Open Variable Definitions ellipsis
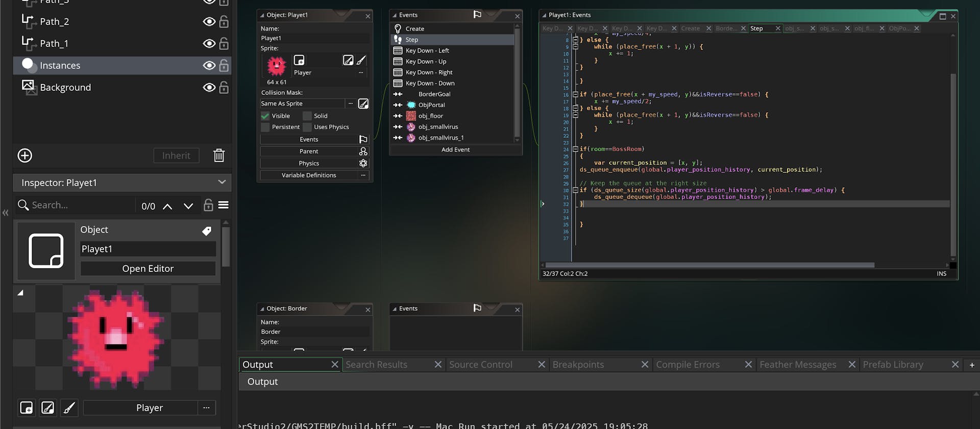This screenshot has width=980, height=429. [363, 175]
